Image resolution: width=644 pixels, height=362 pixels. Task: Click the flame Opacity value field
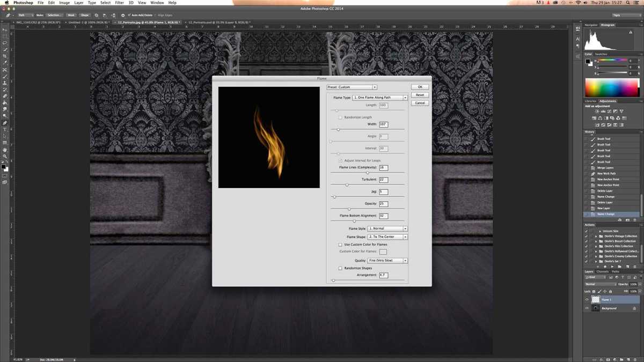pyautogui.click(x=383, y=204)
